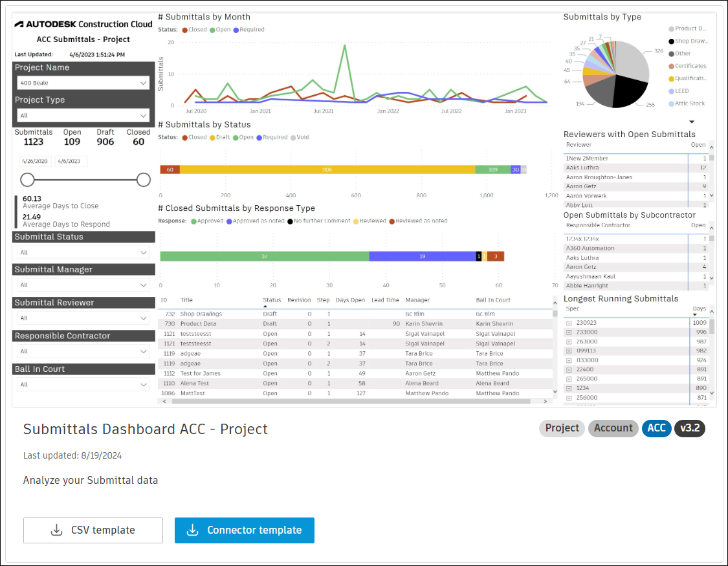The height and width of the screenshot is (566, 728).
Task: Select row 732 Shop Drawings in table
Action: [x=355, y=314]
